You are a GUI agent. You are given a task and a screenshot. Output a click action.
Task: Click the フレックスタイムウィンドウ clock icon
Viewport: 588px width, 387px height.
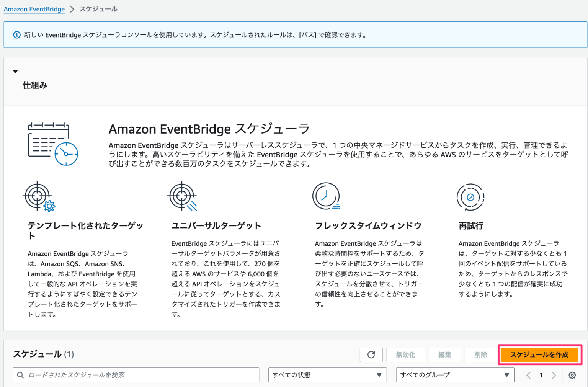[x=326, y=196]
